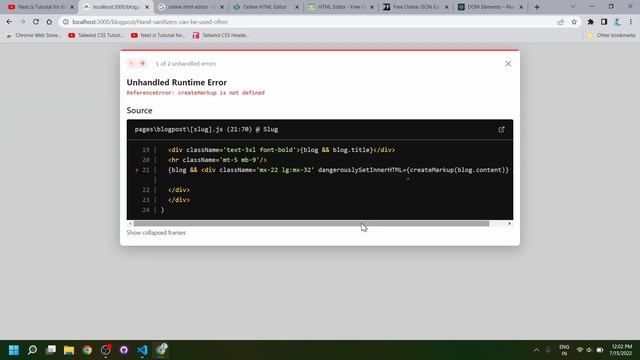Open Tailwind CSS Tutorial bookmark
Viewport: 640px width, 360px height.
click(96, 36)
